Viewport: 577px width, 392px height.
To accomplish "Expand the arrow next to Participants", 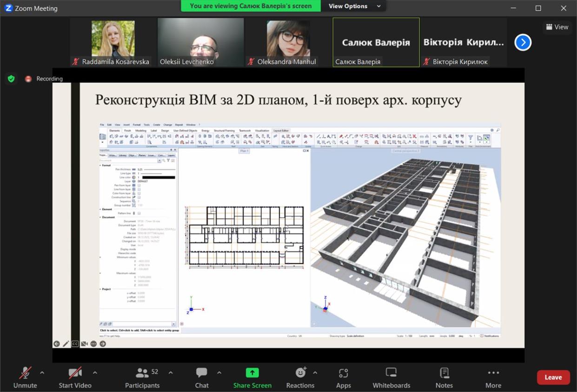I will click(170, 372).
